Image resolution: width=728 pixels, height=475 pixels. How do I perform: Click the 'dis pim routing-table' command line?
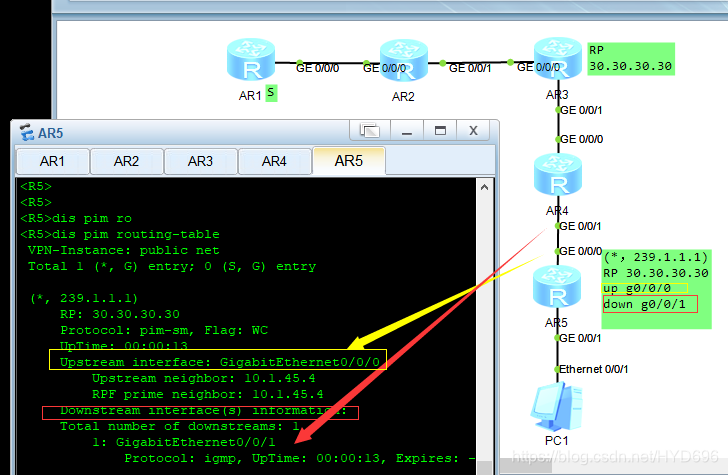[120, 234]
